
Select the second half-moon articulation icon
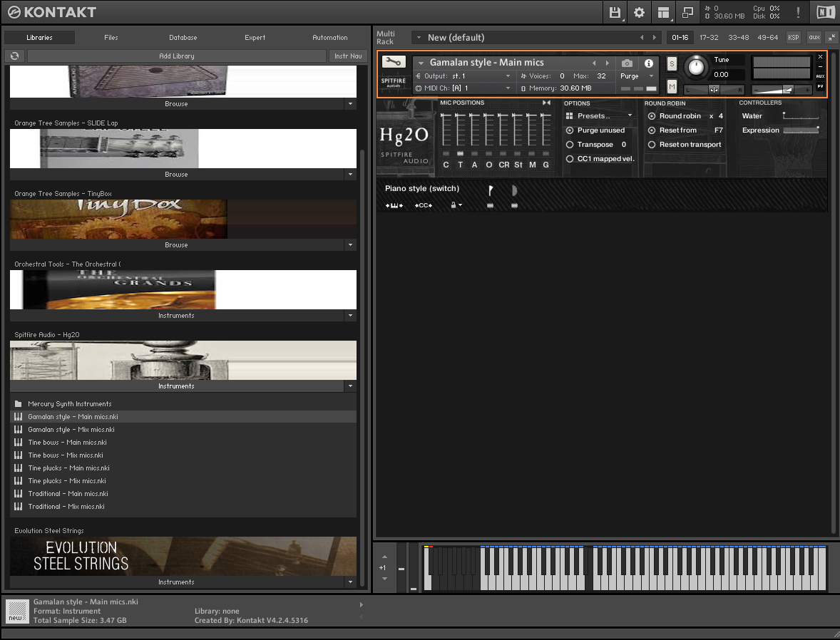pos(514,190)
